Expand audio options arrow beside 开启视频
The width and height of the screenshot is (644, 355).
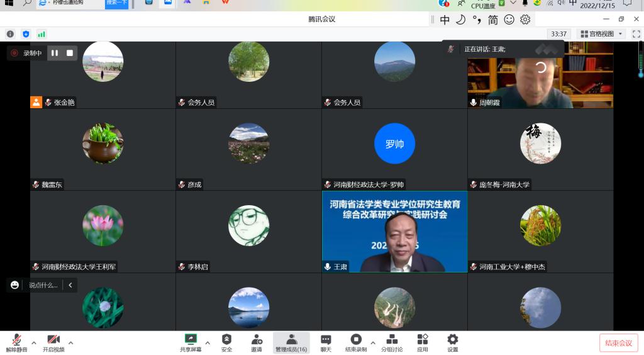tap(70, 343)
